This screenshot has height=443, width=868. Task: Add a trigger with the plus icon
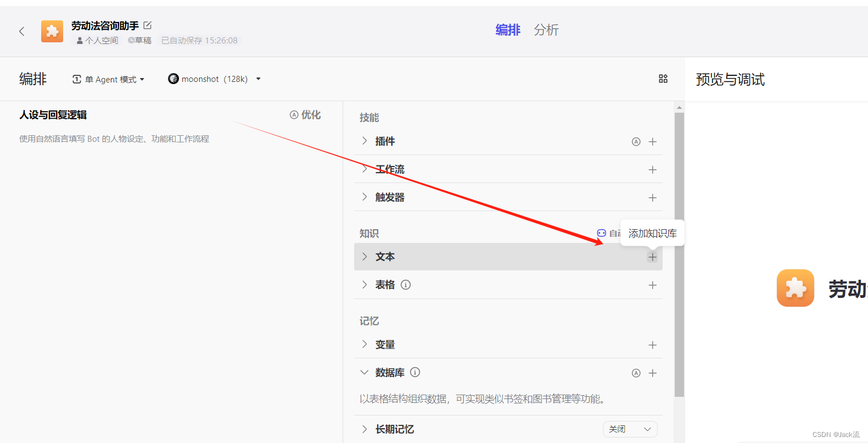(x=653, y=198)
